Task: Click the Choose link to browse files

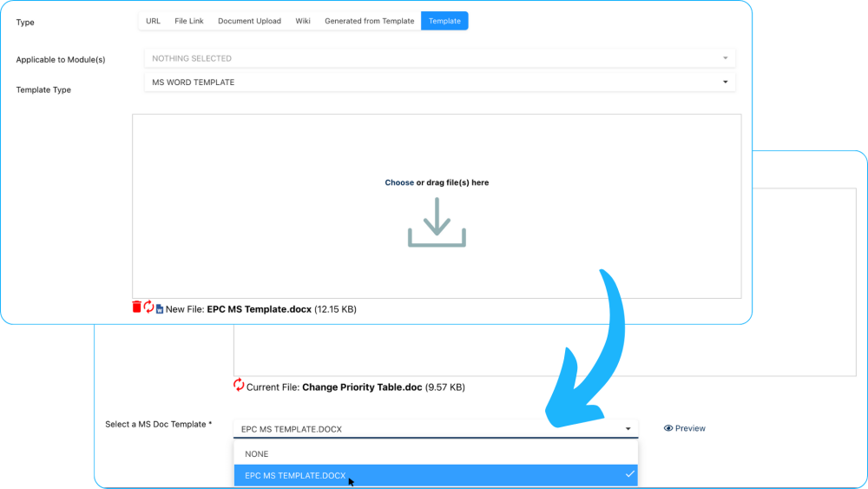Action: (x=399, y=182)
